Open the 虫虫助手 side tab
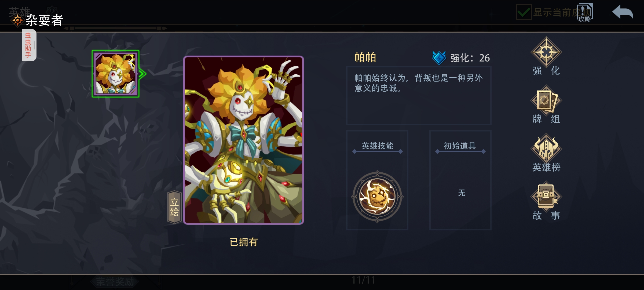The width and height of the screenshot is (644, 290). (x=29, y=45)
